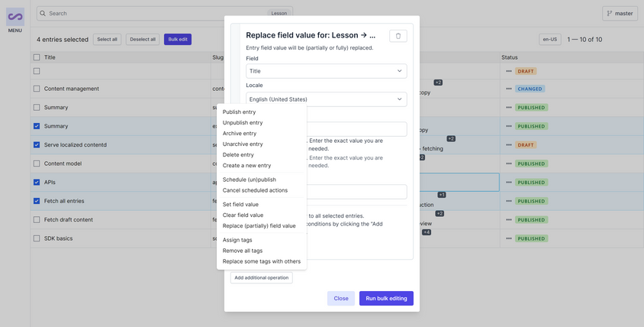Open the en-US locale selector

pos(549,40)
